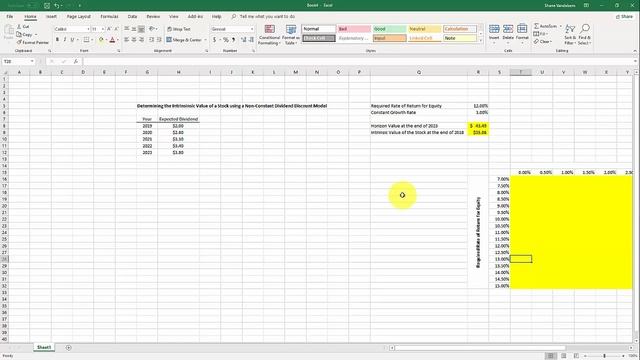Apply the Neutral cell style

click(424, 29)
